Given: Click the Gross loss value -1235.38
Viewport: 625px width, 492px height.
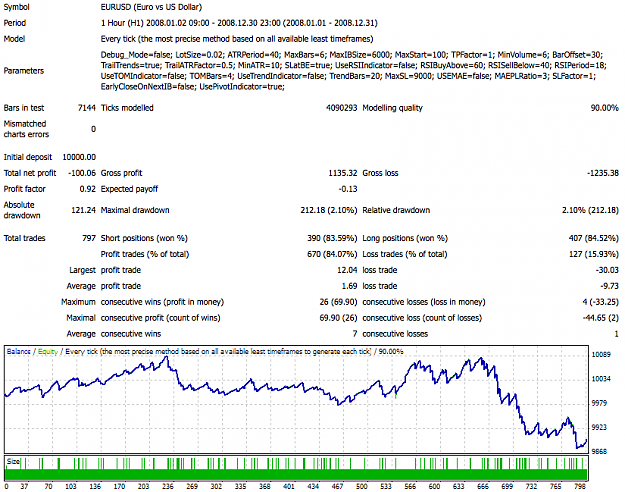Looking at the screenshot, I should [603, 173].
